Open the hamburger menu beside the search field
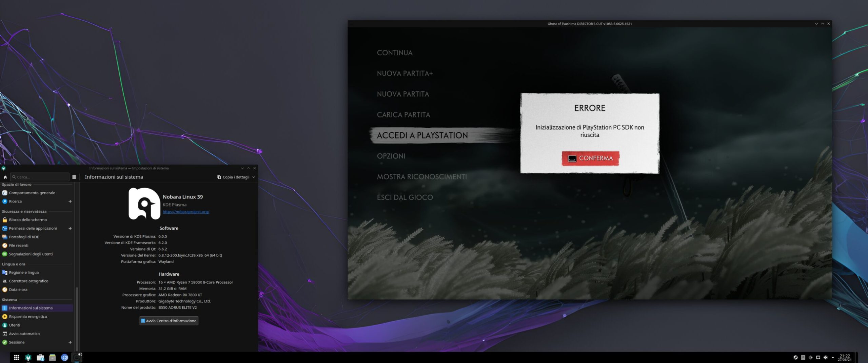This screenshot has width=868, height=363. [x=74, y=177]
